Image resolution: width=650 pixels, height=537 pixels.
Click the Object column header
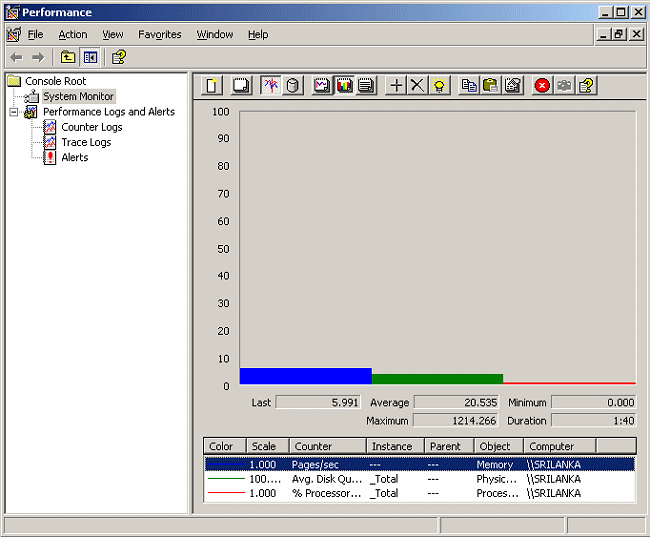(499, 446)
